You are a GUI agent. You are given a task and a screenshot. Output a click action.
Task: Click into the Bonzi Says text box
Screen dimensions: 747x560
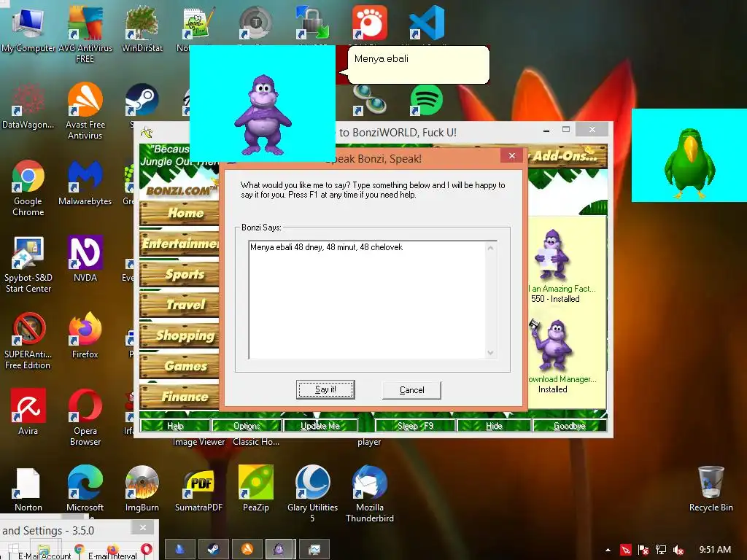[x=372, y=300]
